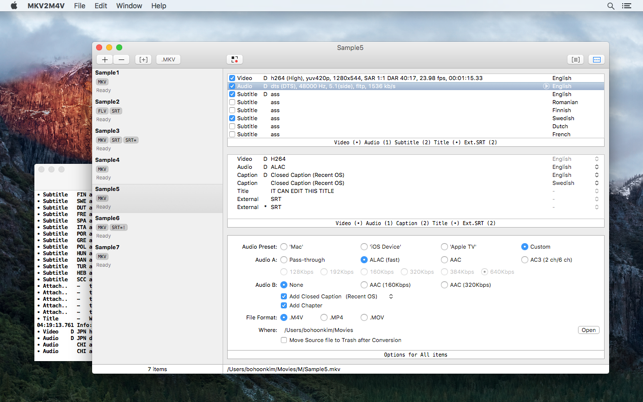This screenshot has width=643, height=402.
Task: Select AAC (320Kbps) for Audio B
Action: click(x=444, y=285)
